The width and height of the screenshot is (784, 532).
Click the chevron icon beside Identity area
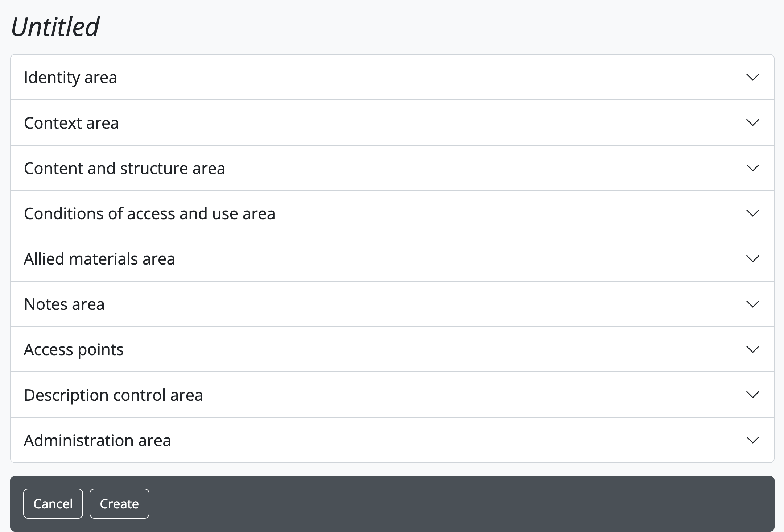coord(752,77)
